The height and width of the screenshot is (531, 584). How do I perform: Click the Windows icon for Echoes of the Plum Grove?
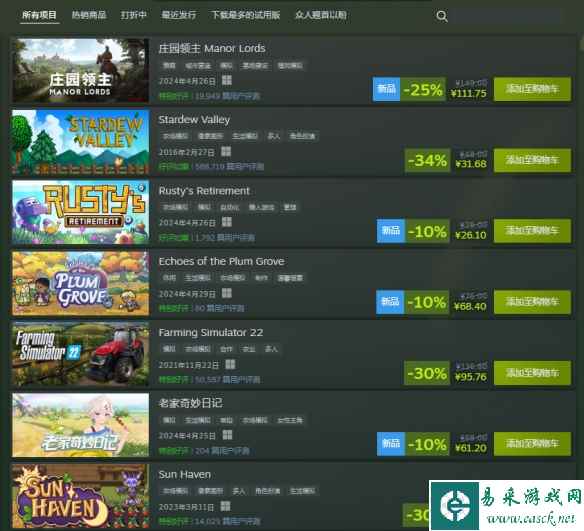[x=227, y=293]
